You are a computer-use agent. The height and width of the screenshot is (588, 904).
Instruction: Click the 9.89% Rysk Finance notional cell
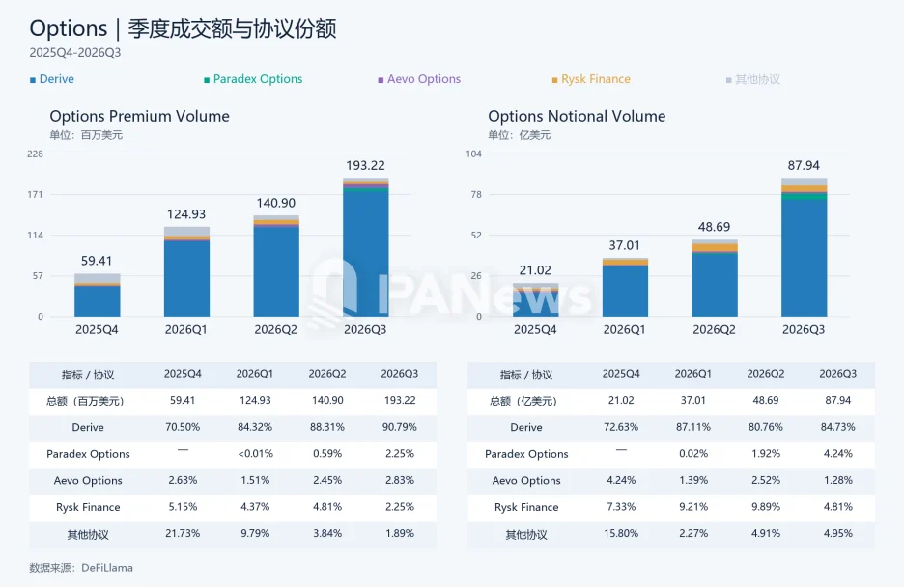(766, 507)
